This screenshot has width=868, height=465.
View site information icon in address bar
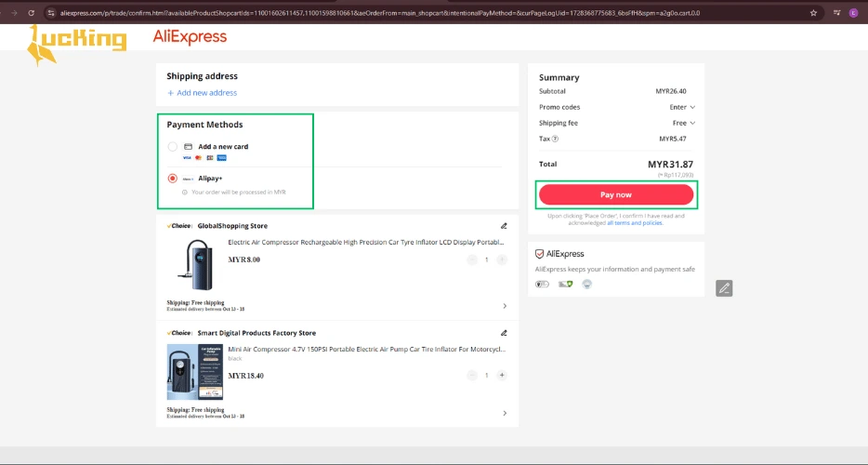[51, 13]
